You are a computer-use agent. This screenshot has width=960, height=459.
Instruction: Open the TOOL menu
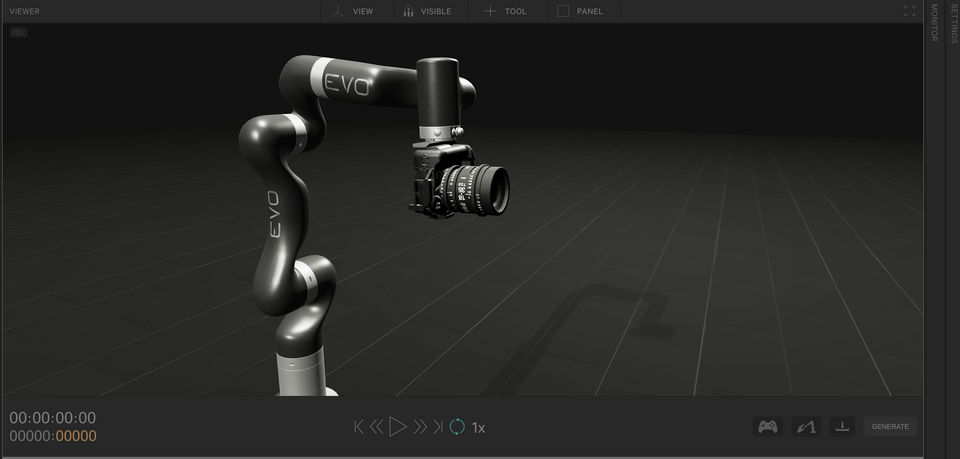point(507,11)
